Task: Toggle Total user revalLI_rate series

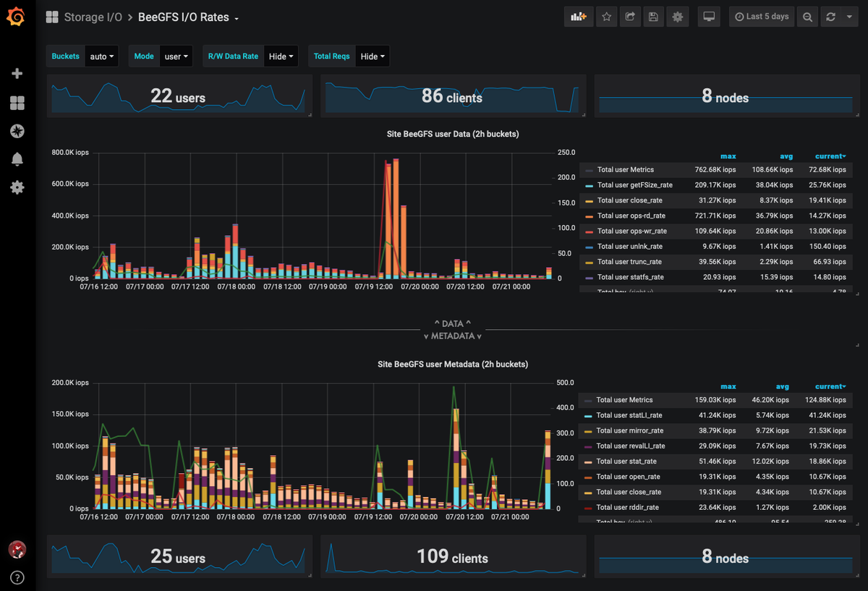Action: click(x=631, y=446)
